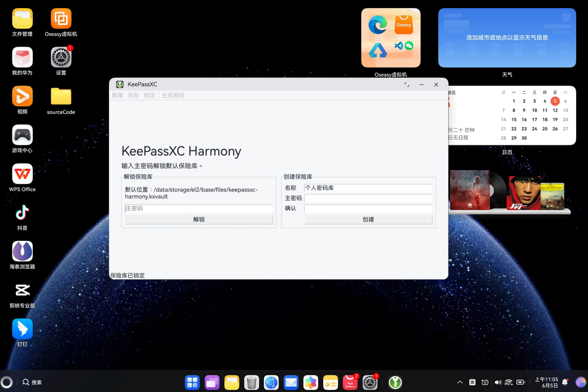588x392 pixels.
Task: Click the 新增 menu item in KeePassXC
Action: point(117,95)
